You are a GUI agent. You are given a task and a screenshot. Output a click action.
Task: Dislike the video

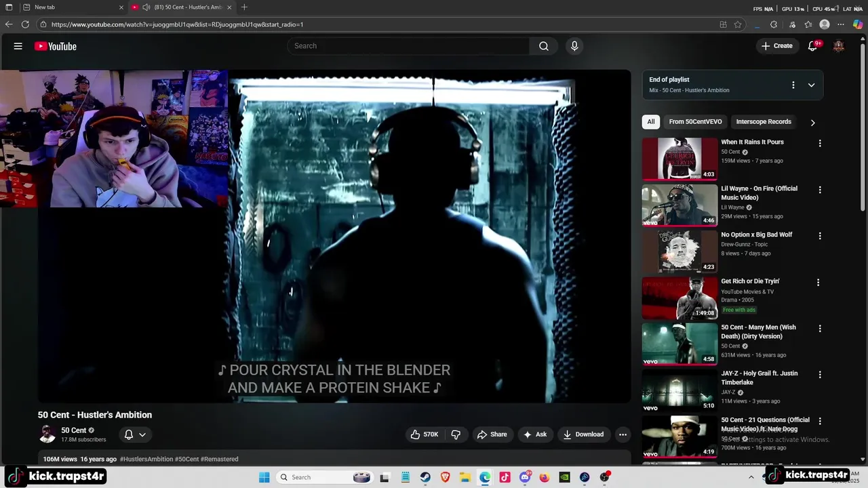tap(456, 434)
